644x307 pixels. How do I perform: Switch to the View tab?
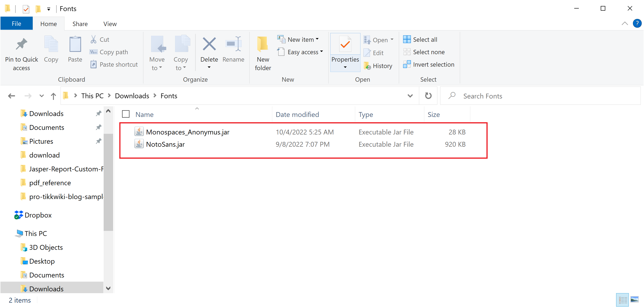click(110, 24)
